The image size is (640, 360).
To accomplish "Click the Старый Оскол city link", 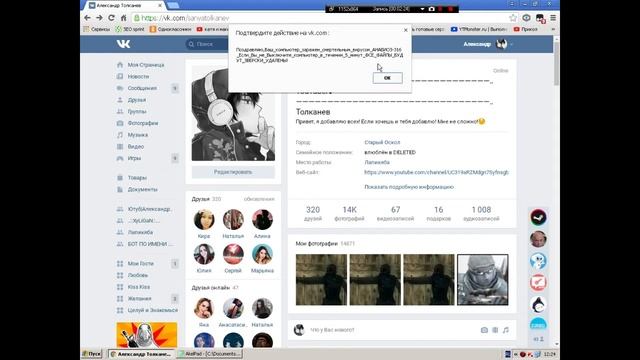I will tap(382, 142).
